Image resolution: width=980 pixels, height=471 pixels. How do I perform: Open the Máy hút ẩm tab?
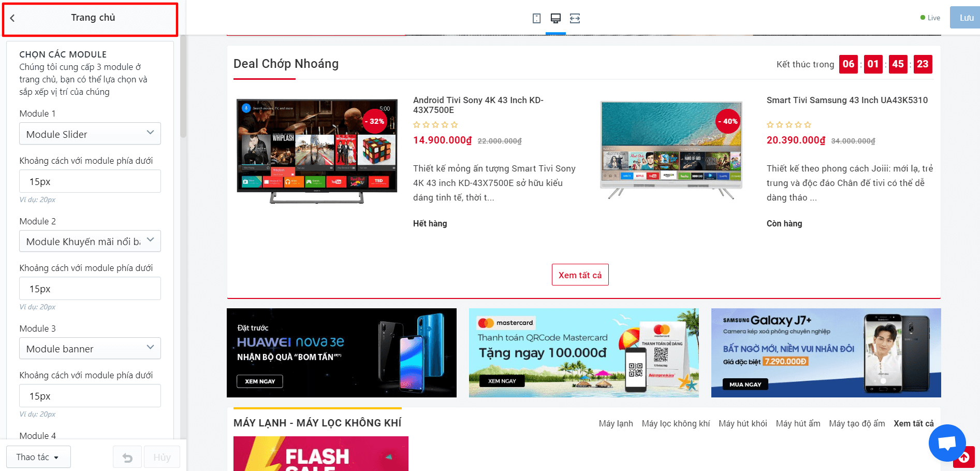click(x=798, y=424)
